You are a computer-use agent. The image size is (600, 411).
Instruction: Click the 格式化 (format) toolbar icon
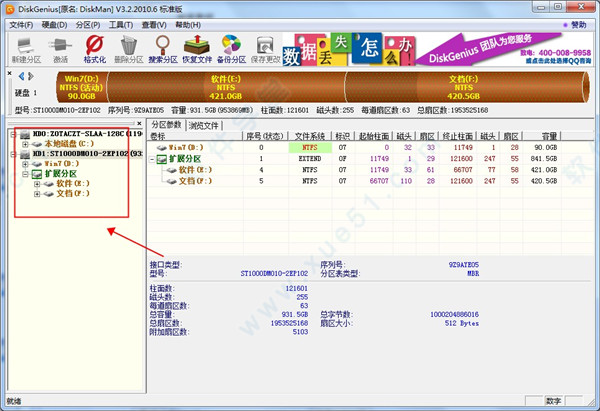pos(95,47)
